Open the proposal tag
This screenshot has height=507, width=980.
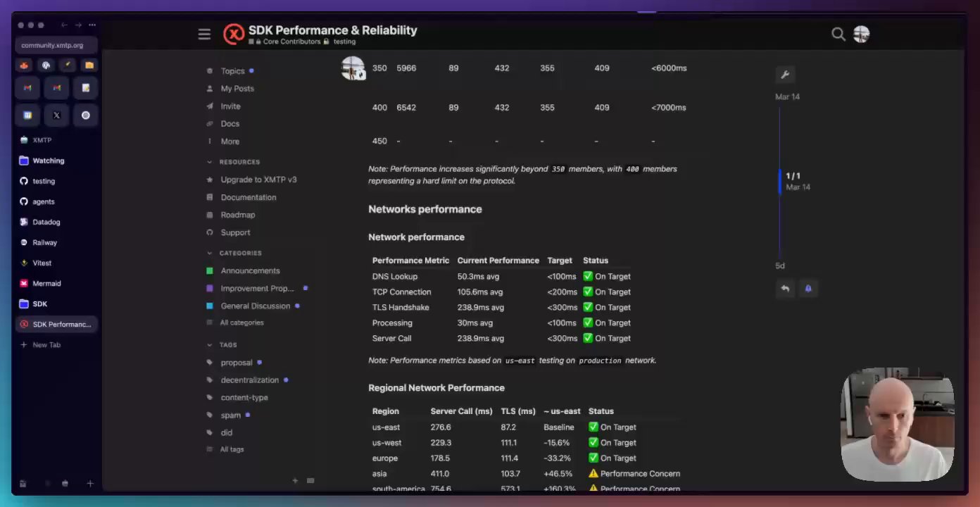(x=236, y=363)
